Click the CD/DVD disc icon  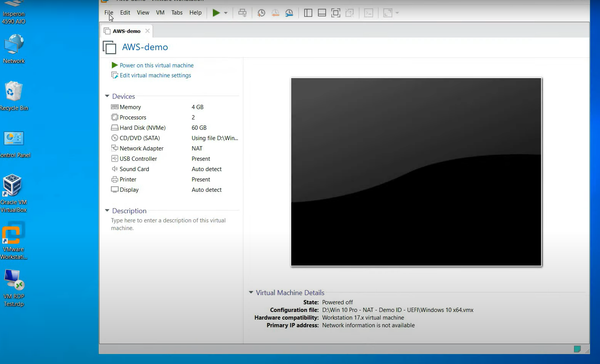tap(114, 138)
